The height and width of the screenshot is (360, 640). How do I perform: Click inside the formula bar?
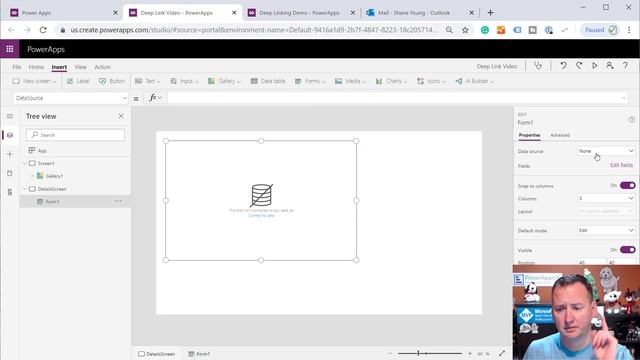point(394,98)
